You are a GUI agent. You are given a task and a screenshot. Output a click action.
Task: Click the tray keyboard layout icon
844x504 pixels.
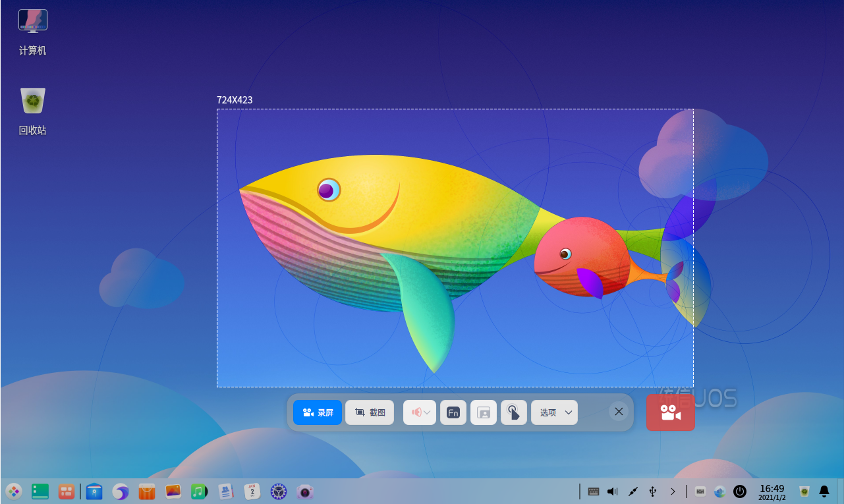click(x=594, y=491)
